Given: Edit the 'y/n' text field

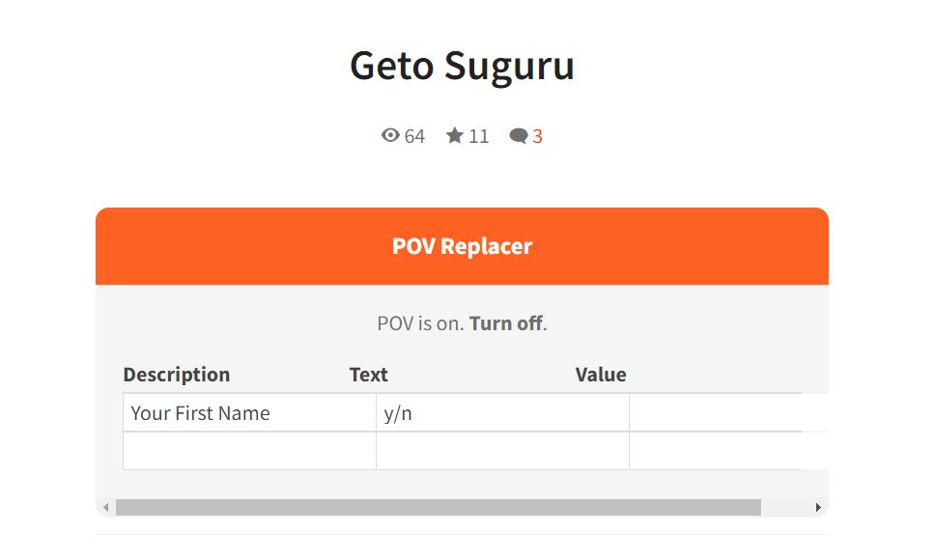Looking at the screenshot, I should coord(502,412).
